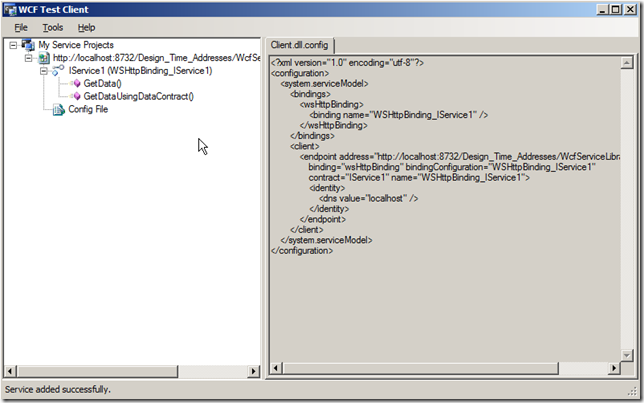Click the window resize grip in status bar
644x403 pixels.
(x=632, y=392)
